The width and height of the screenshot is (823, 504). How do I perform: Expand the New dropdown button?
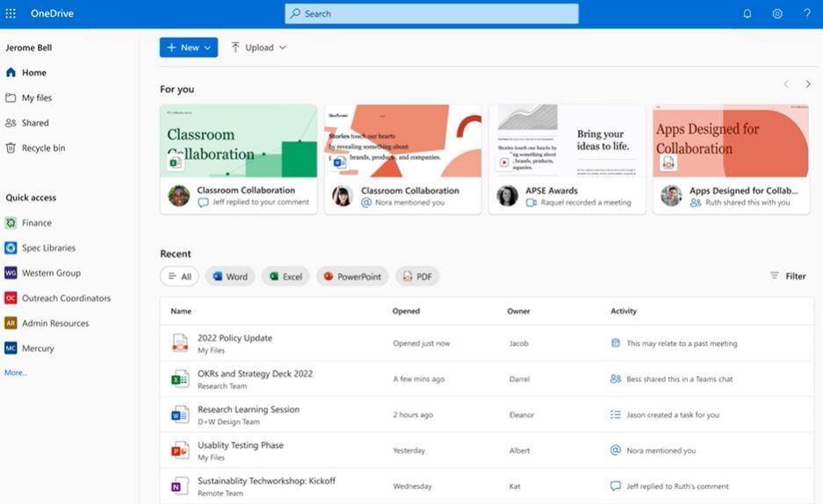coord(188,47)
